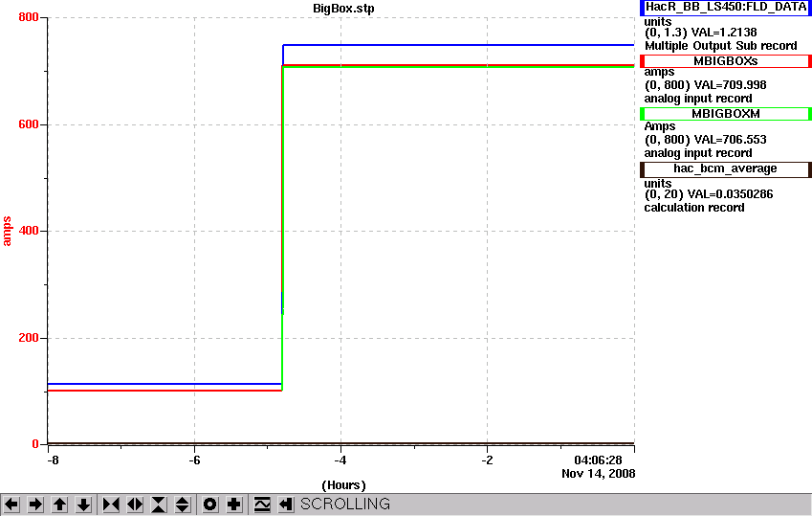Click the capitalized 'Amps' units under MBIGBOXM
Image resolution: width=812 pixels, height=516 pixels.
tap(660, 126)
